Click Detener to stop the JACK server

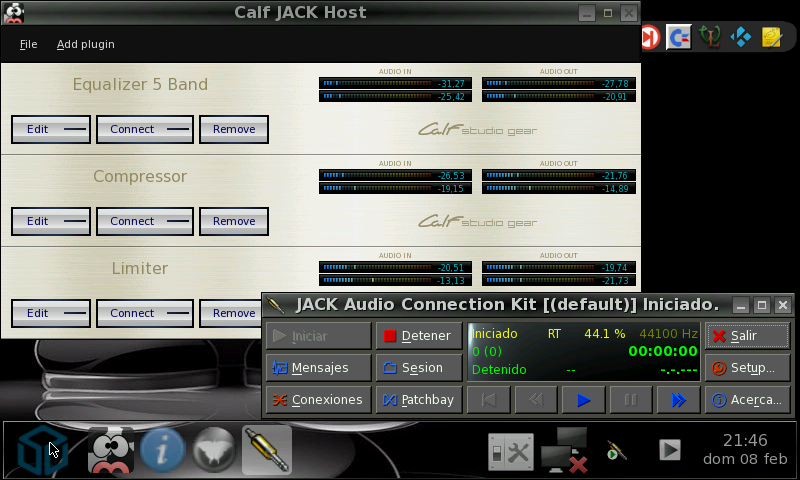tap(419, 336)
